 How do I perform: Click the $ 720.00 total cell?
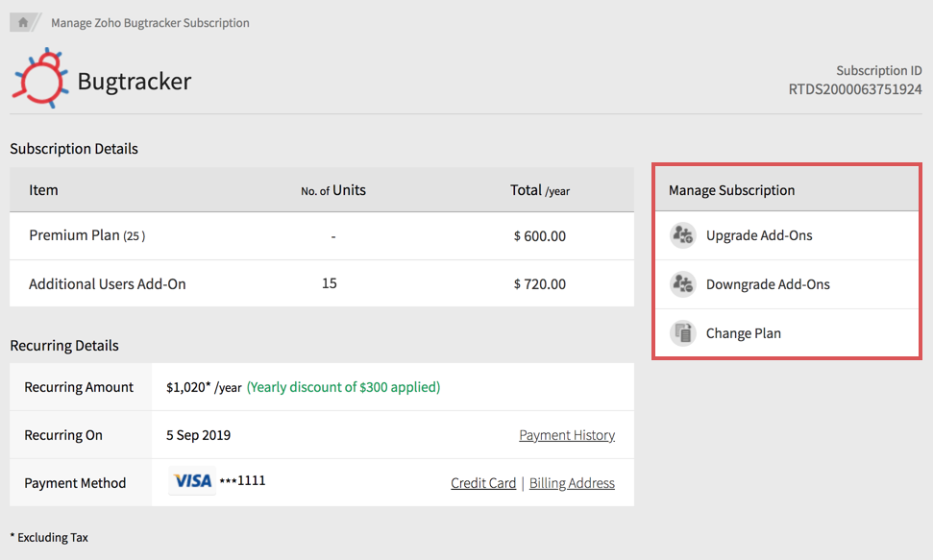(x=540, y=284)
